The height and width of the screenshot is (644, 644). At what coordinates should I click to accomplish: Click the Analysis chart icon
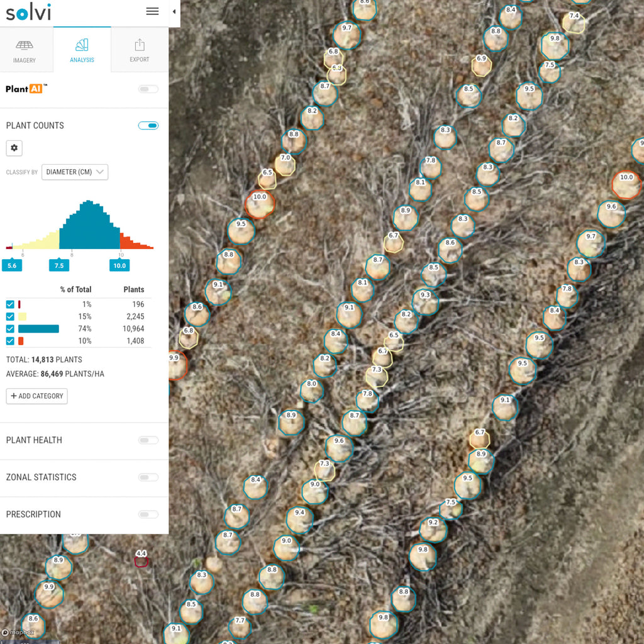[x=82, y=45]
